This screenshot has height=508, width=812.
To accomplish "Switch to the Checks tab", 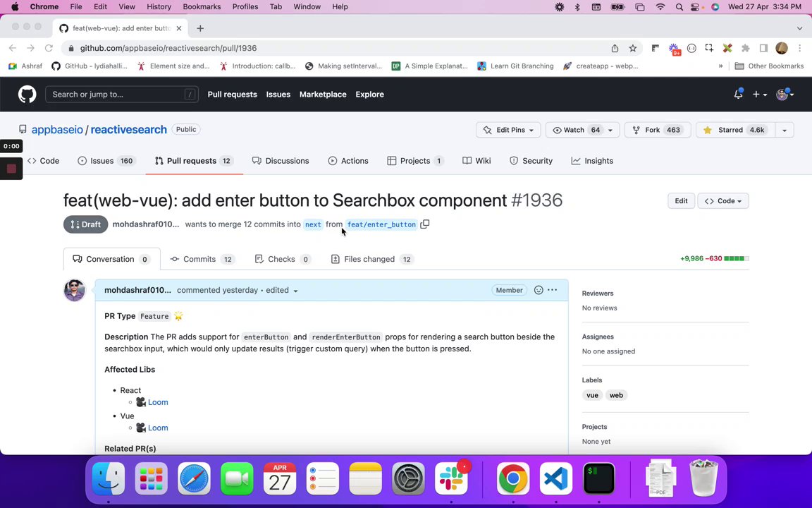I will (283, 259).
